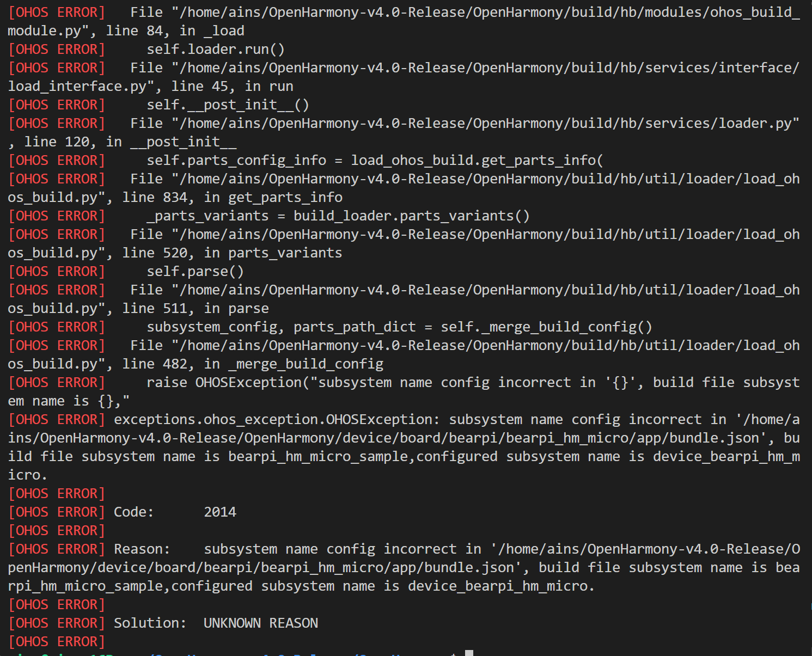Click the "_parts_variants" variable text
Image resolution: width=812 pixels, height=656 pixels.
coord(207,216)
